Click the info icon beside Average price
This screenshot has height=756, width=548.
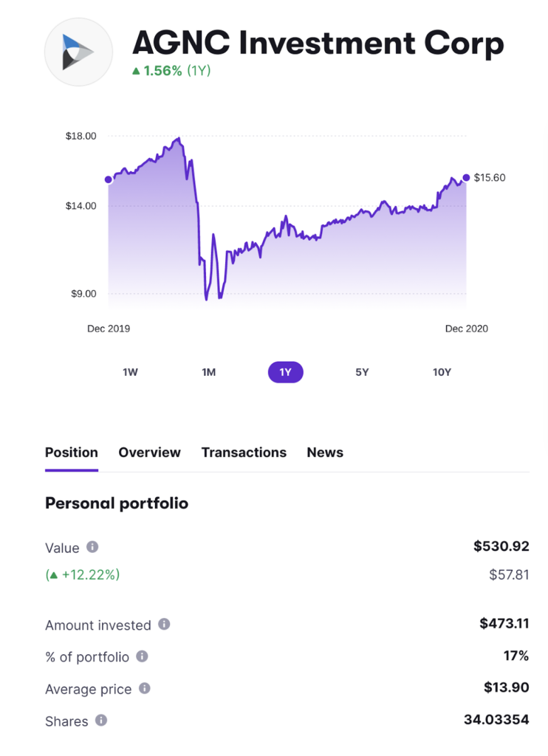click(x=145, y=688)
